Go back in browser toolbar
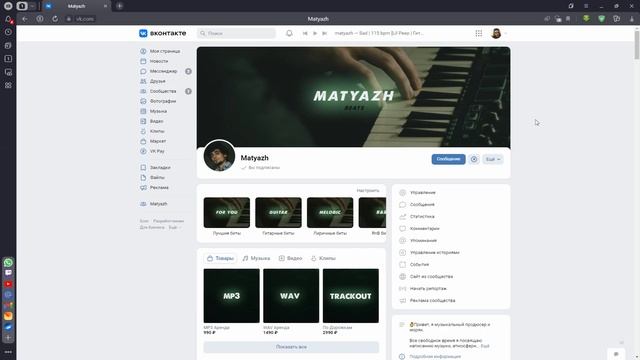 (x=25, y=19)
